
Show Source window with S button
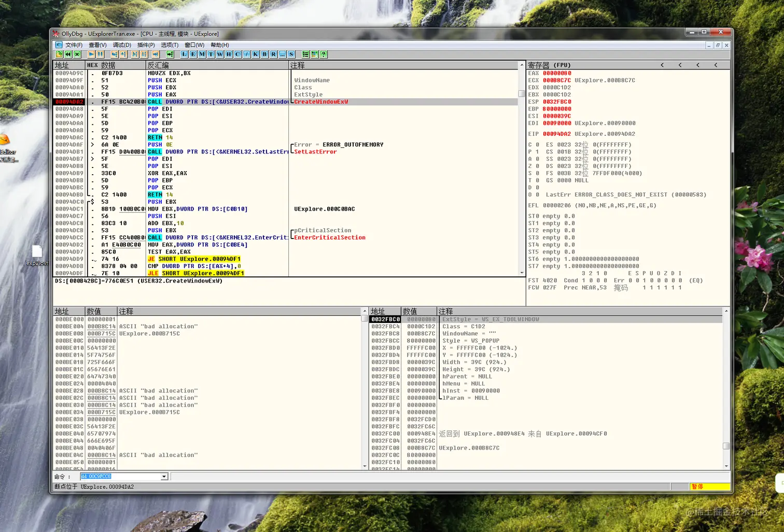coord(291,54)
